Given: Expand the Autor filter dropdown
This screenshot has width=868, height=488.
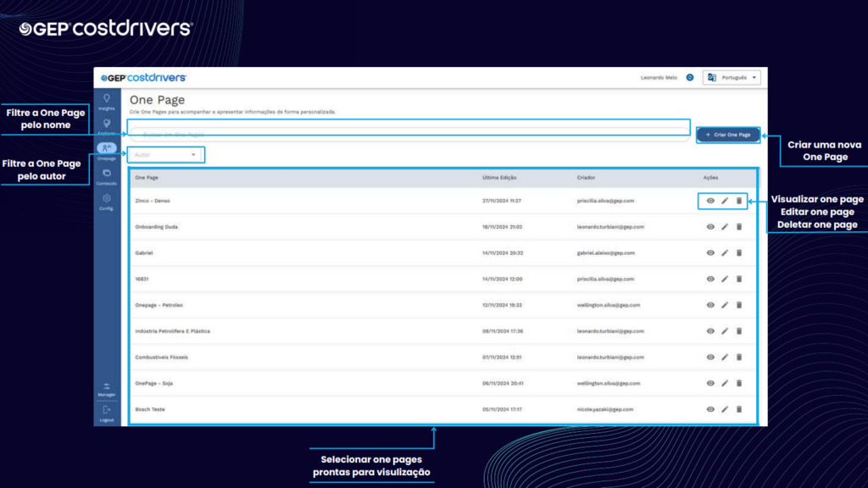Looking at the screenshot, I should pos(165,155).
